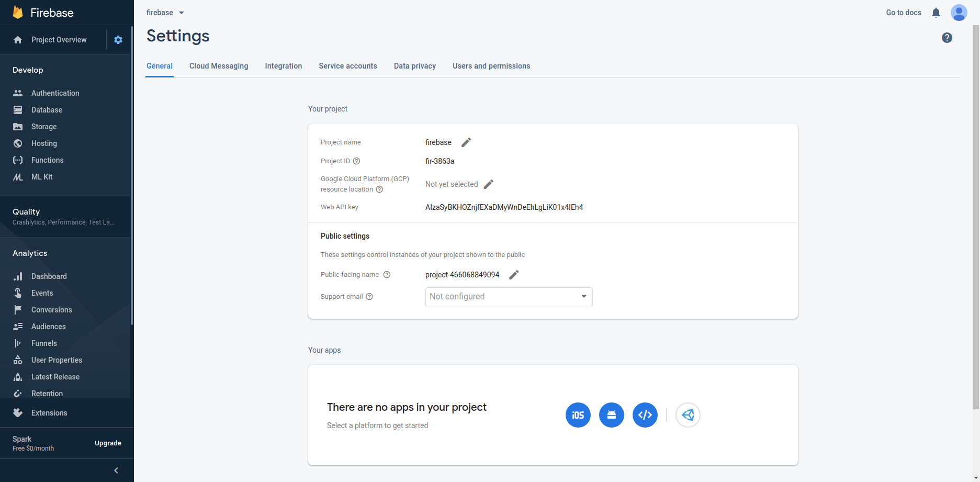Image resolution: width=980 pixels, height=482 pixels.
Task: Collapse the left sidebar chevron
Action: point(116,470)
